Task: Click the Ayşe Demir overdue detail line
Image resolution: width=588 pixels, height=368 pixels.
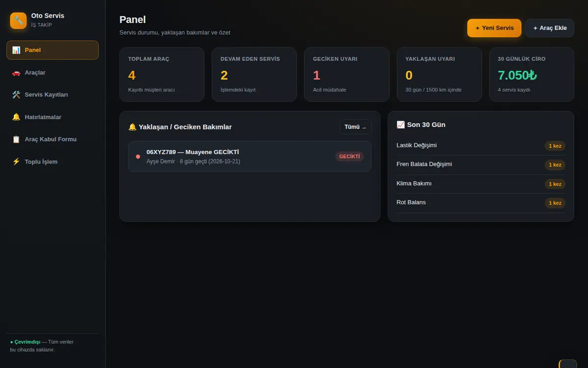Action: [x=193, y=161]
